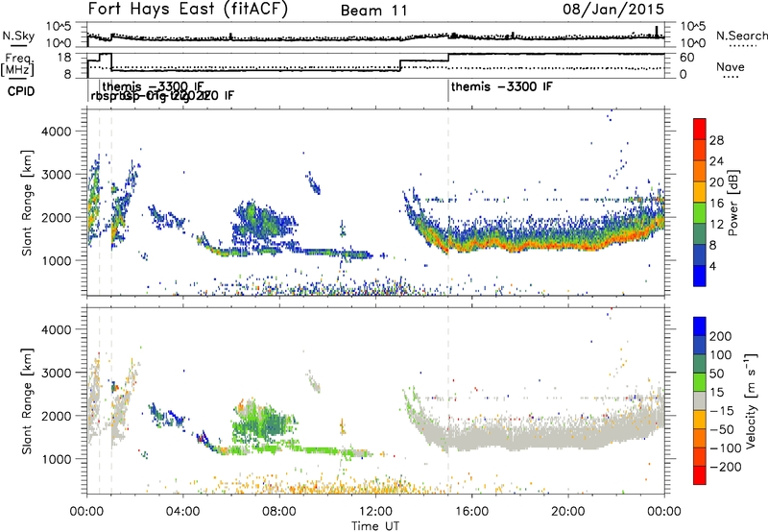Screen dimensions: 768x532
Task: Click the orange 20 dB swatch on the Power bar
Action: pos(700,171)
